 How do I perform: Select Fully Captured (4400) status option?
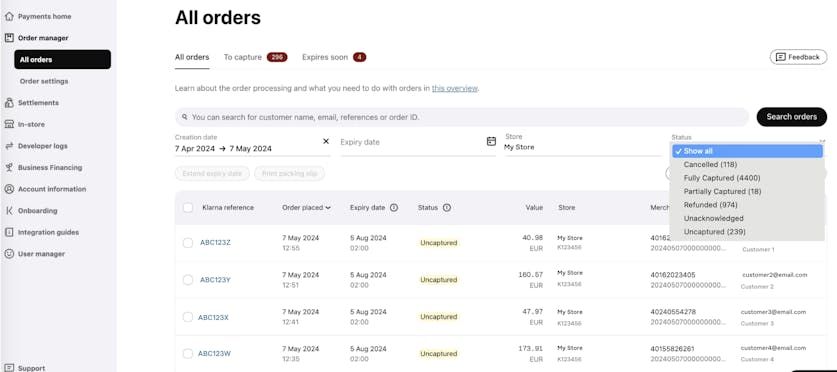click(747, 178)
